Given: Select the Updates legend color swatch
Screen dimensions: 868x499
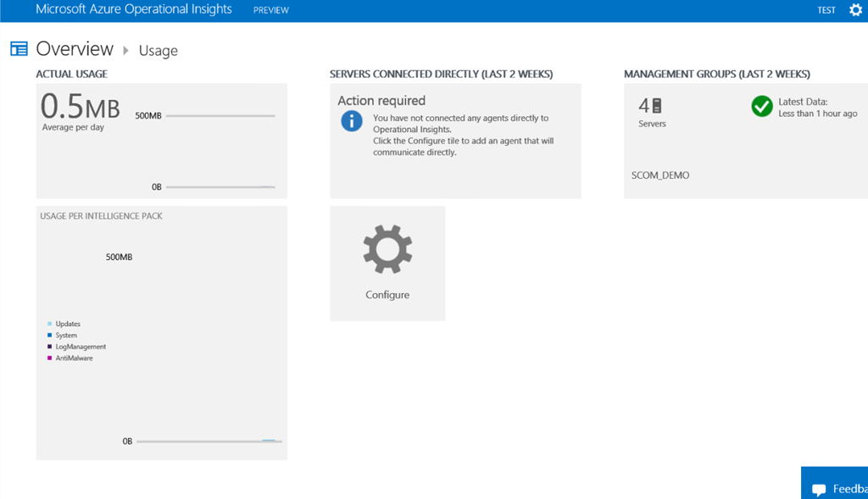Looking at the screenshot, I should tap(50, 324).
